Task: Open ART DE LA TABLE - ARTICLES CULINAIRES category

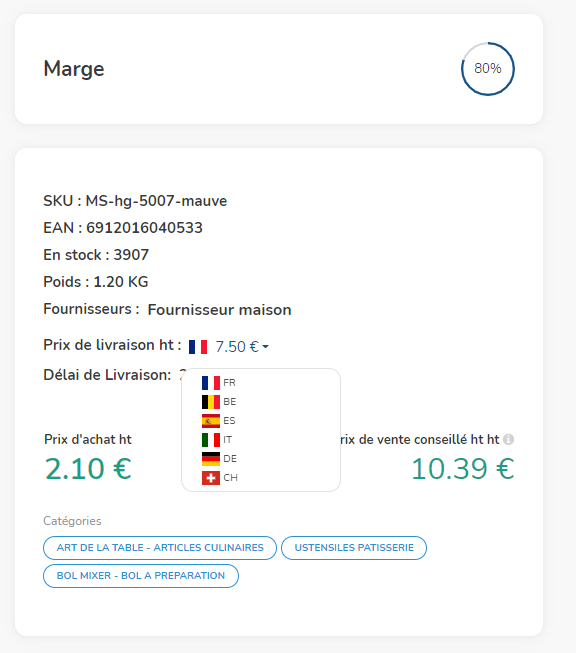Action: pos(160,548)
